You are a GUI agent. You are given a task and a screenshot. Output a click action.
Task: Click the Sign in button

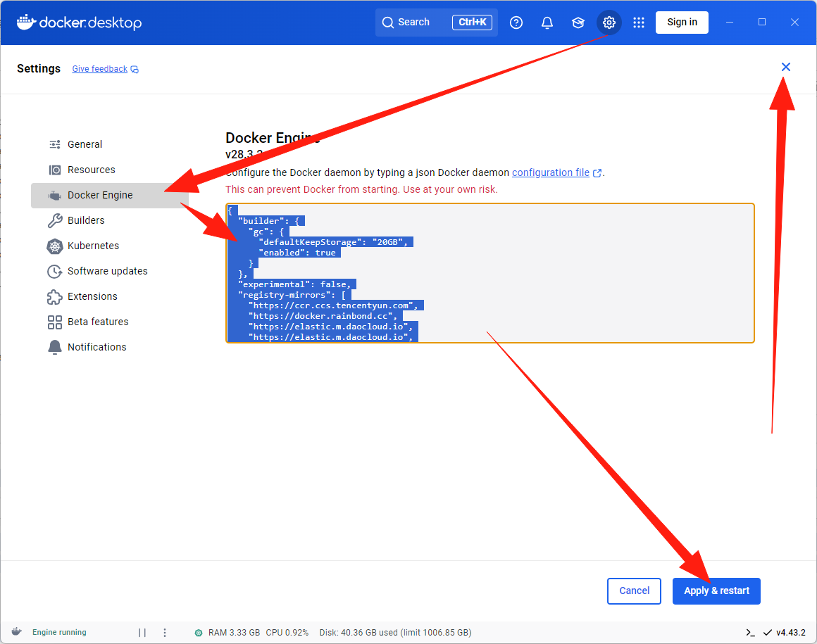[x=682, y=23]
